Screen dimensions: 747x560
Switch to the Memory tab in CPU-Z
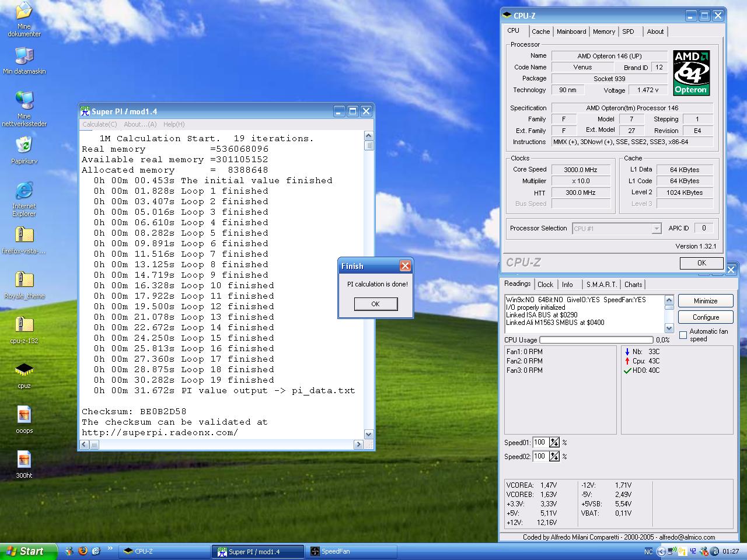604,32
